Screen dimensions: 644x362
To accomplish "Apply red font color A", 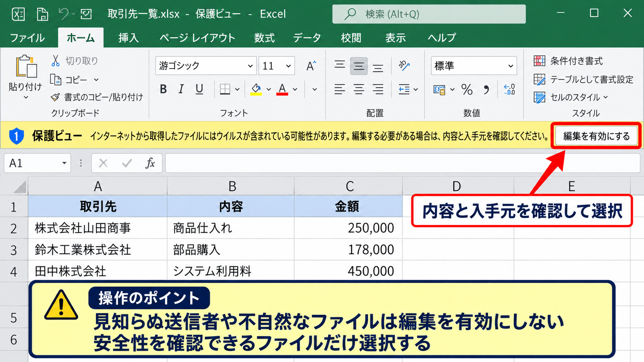I will tap(282, 89).
